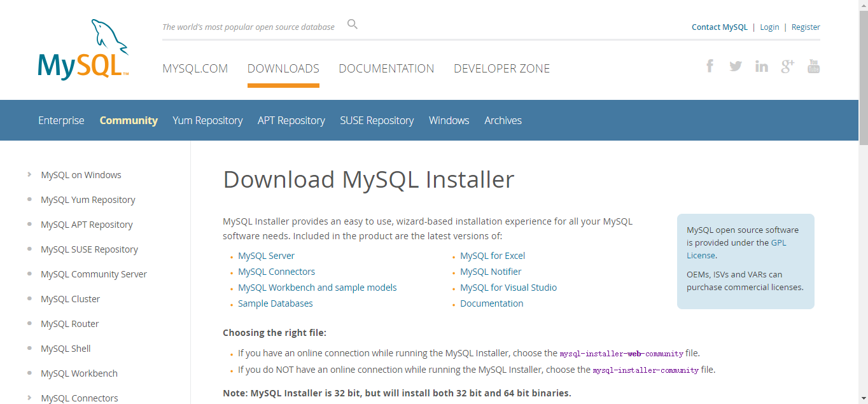This screenshot has width=868, height=404.
Task: Open the MySQL Twitter icon
Action: 736,66
